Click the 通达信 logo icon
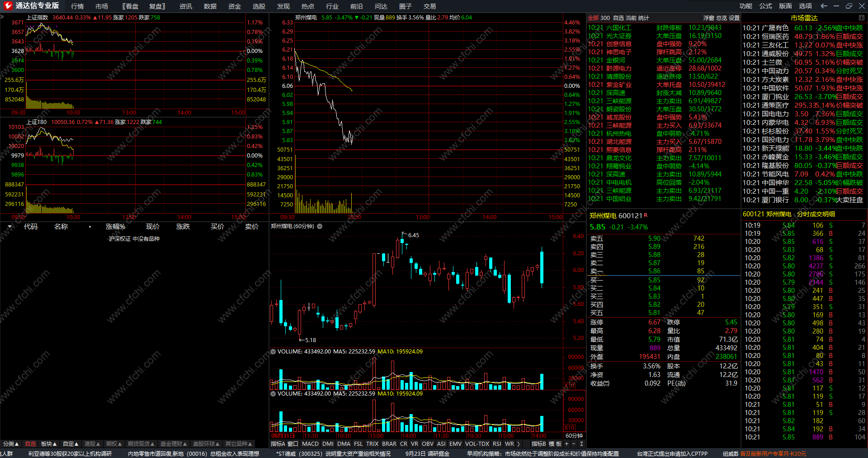 [8, 5]
